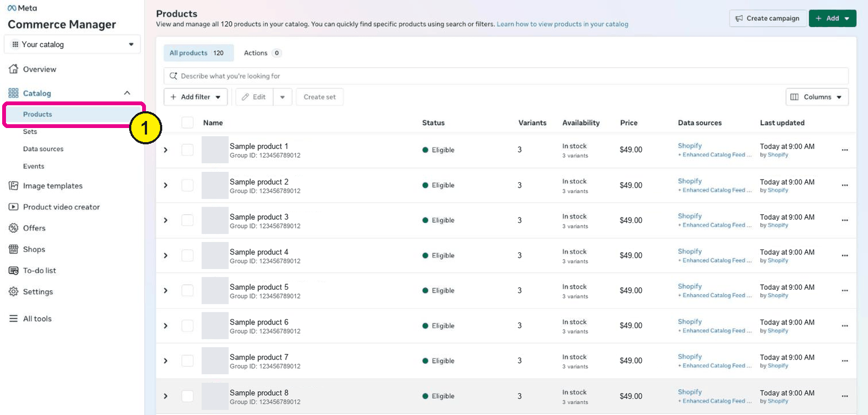
Task: Select the Sample product 8 checkbox
Action: pos(187,396)
